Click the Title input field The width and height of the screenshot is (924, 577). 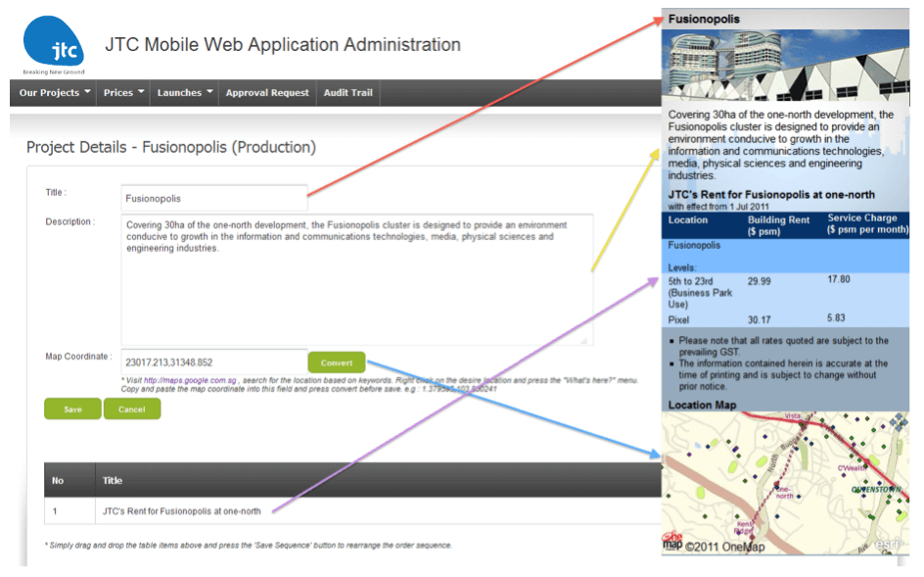214,198
